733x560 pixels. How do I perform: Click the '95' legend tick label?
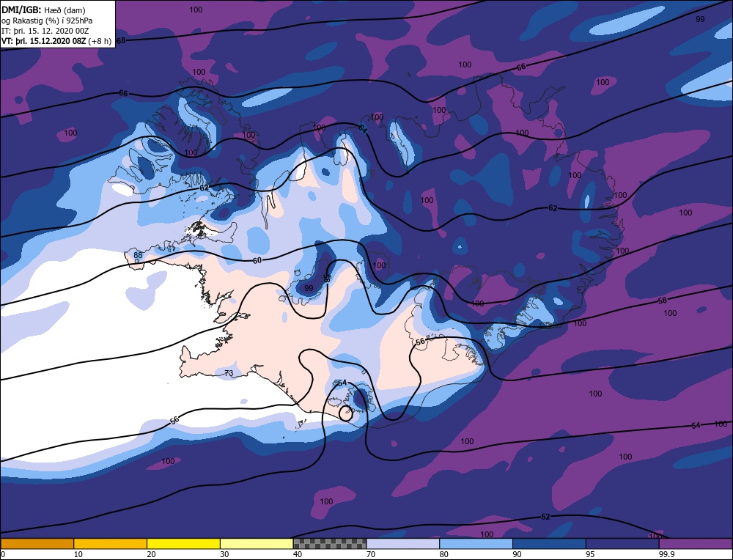point(590,554)
